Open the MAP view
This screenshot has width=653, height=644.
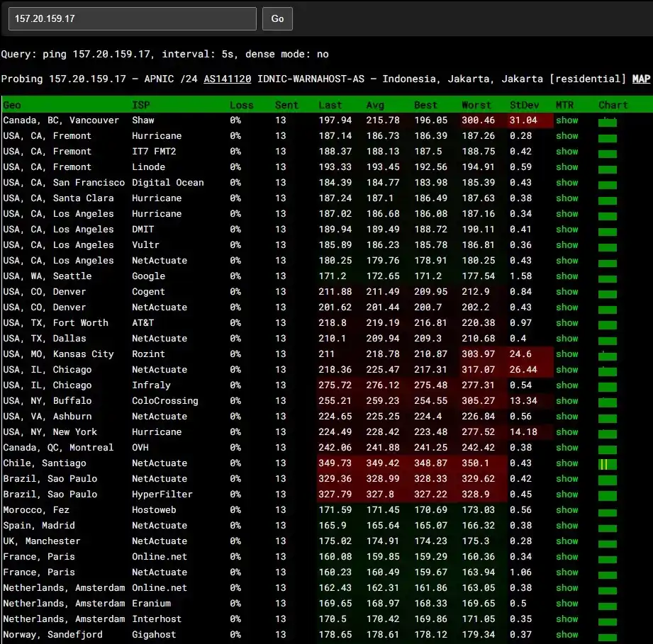(641, 79)
